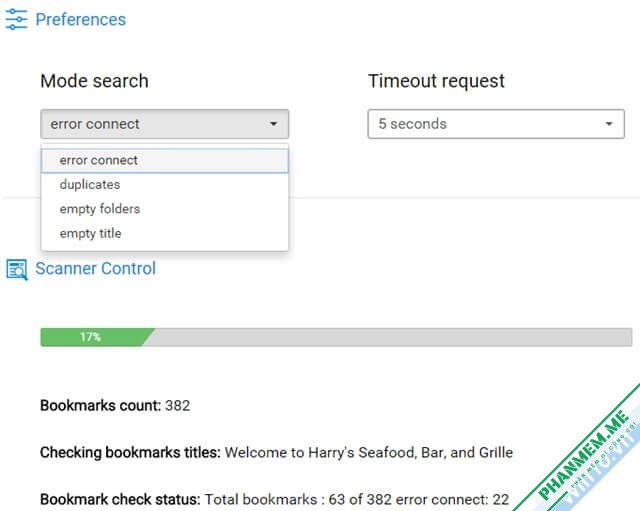This screenshot has width=640, height=511.
Task: Click the green 17% scan progress bar
Action: point(98,337)
